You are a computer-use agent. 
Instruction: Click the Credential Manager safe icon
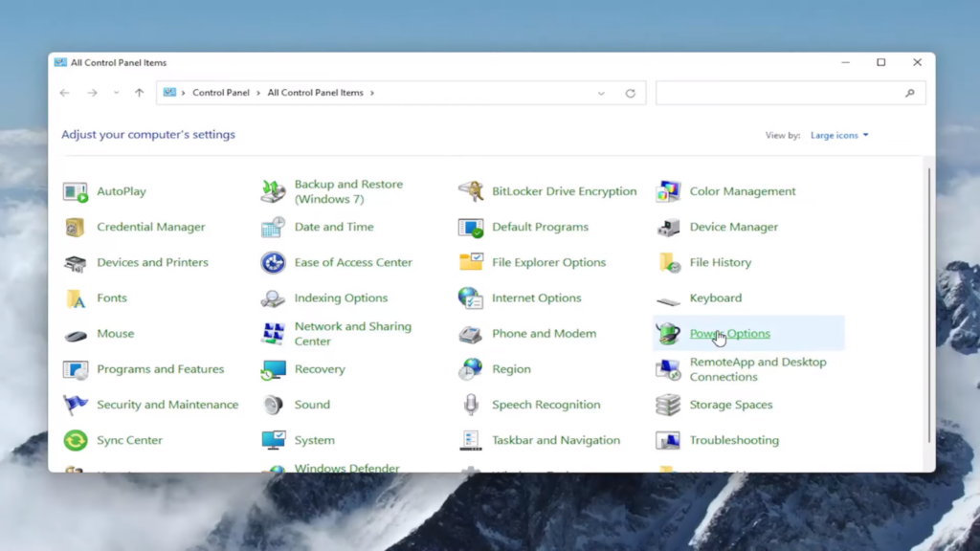pyautogui.click(x=75, y=227)
